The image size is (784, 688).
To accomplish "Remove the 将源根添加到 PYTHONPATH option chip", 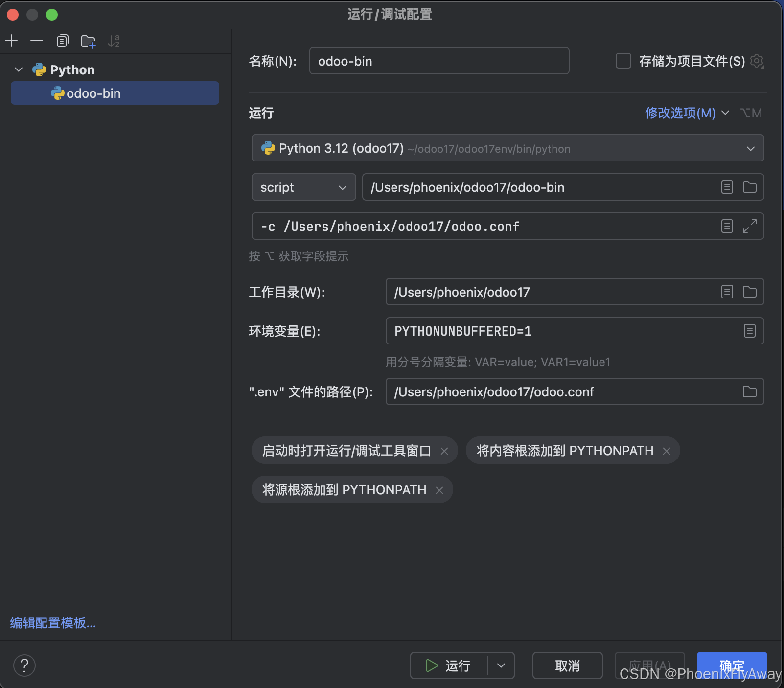I will (x=439, y=490).
